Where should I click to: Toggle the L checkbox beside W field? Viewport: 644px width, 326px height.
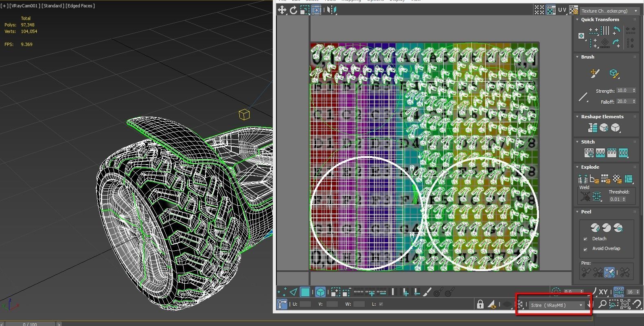tap(381, 304)
